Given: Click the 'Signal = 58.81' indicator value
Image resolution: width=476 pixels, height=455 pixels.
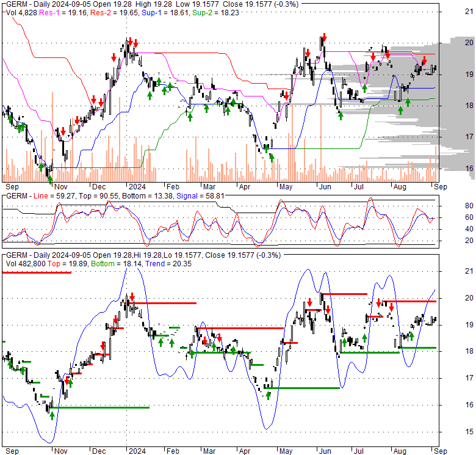Looking at the screenshot, I should pos(200,196).
